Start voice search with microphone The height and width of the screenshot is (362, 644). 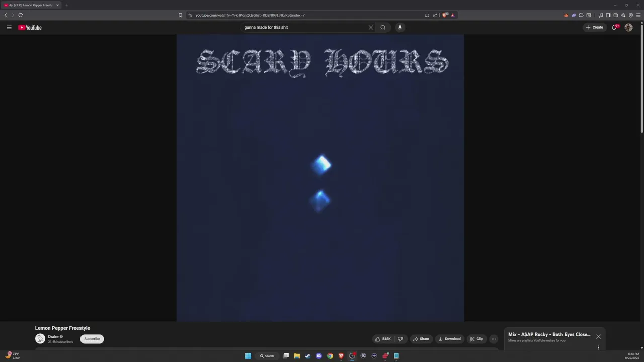pos(400,27)
